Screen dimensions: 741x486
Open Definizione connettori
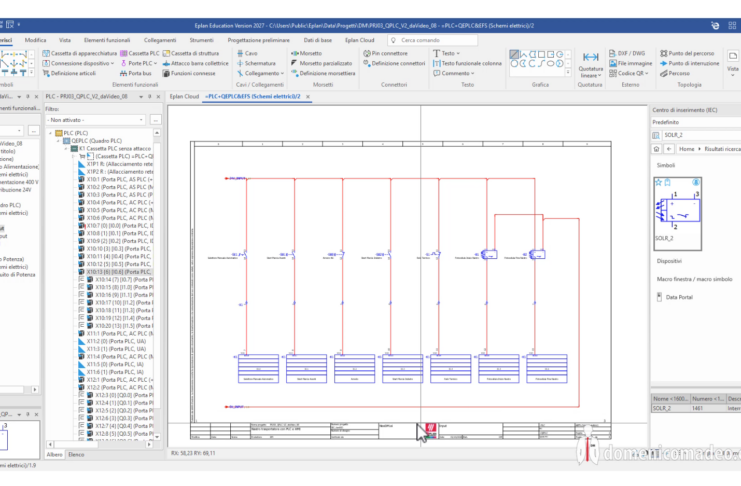coord(394,63)
